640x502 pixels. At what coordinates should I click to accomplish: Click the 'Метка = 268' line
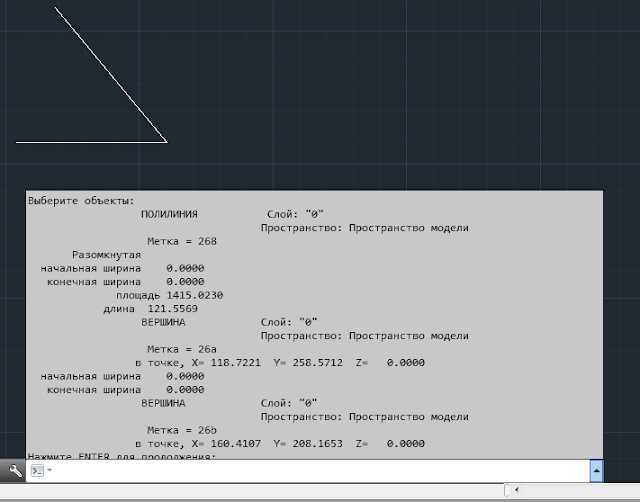182,241
